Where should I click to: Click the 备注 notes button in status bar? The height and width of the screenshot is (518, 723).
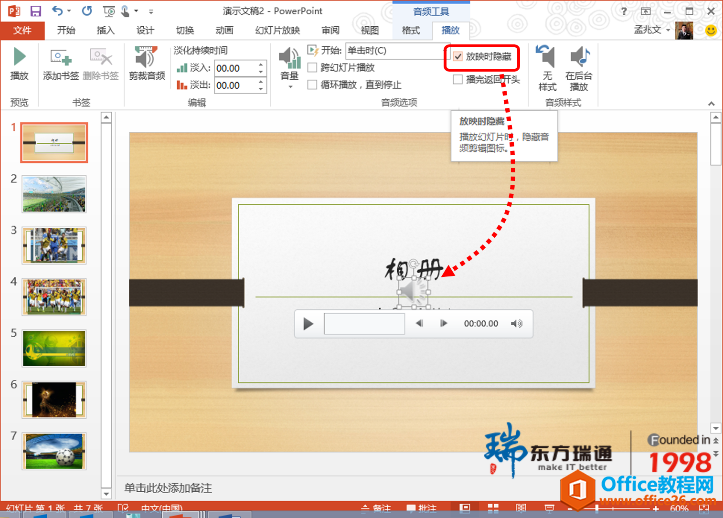pos(376,508)
